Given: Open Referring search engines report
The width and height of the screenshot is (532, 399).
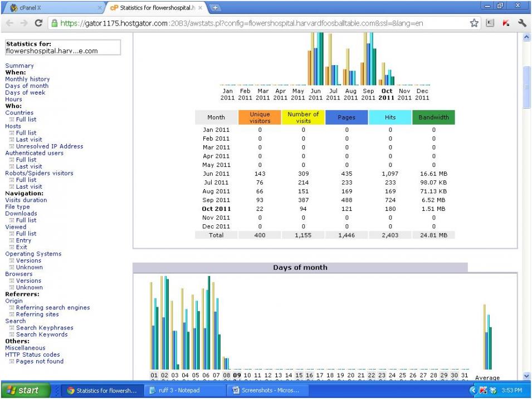Looking at the screenshot, I should pos(52,308).
